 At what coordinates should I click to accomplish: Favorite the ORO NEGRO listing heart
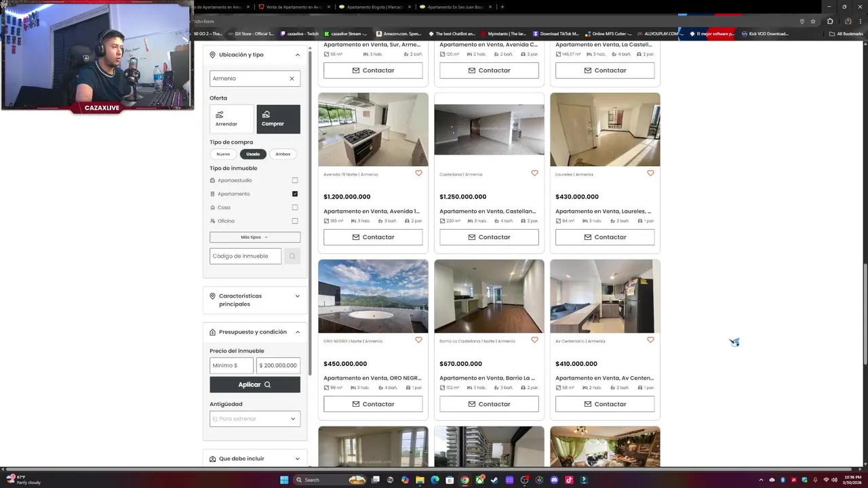tap(418, 340)
